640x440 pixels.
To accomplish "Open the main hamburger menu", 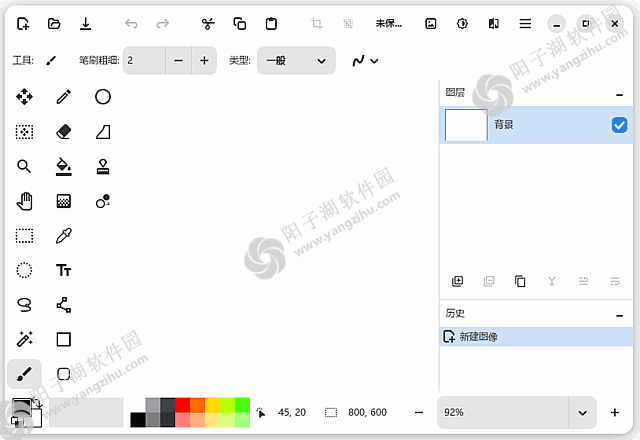I will click(x=525, y=24).
